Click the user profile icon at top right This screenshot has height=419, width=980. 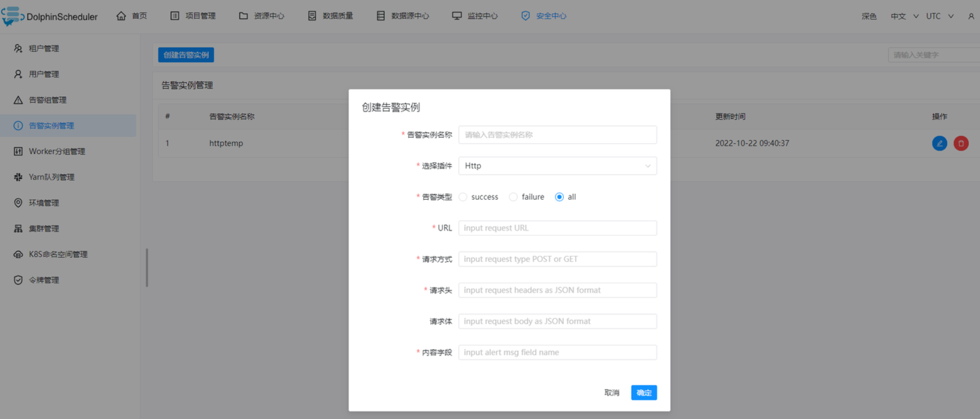click(x=971, y=16)
